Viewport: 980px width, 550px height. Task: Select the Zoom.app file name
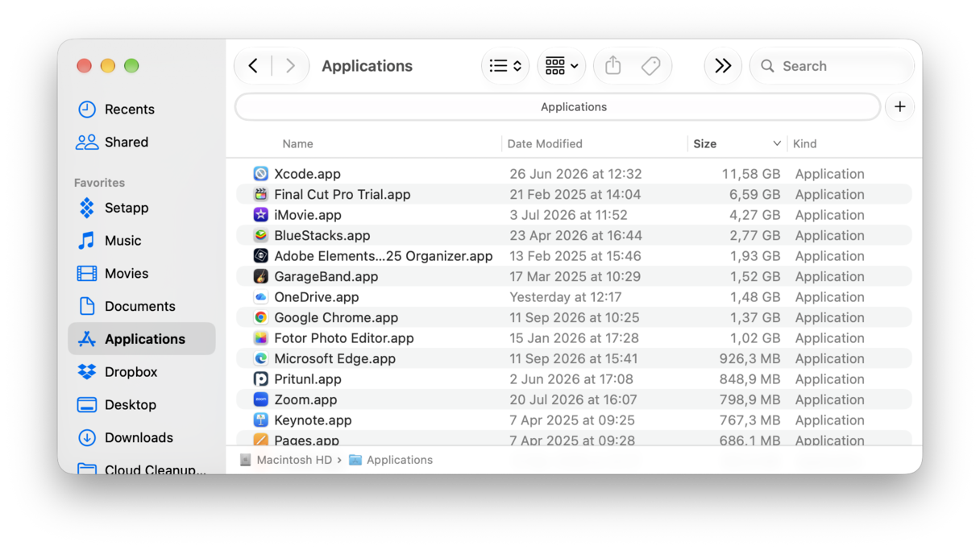[x=305, y=399]
